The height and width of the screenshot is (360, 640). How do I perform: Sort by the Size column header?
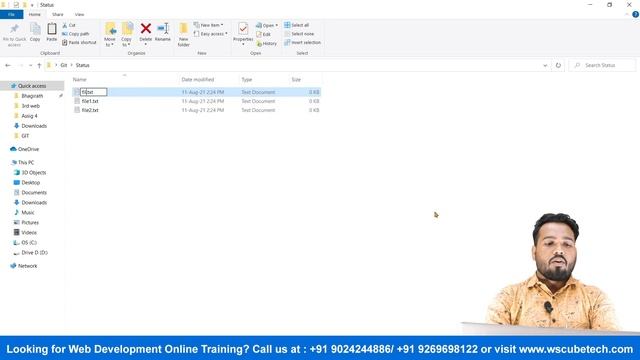click(x=296, y=80)
